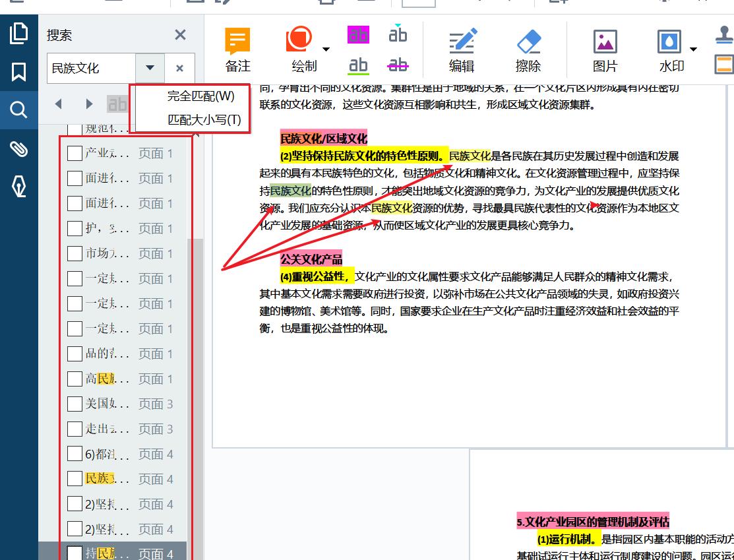Choose 匹配大小写(T) search option
734x560 pixels.
point(204,120)
